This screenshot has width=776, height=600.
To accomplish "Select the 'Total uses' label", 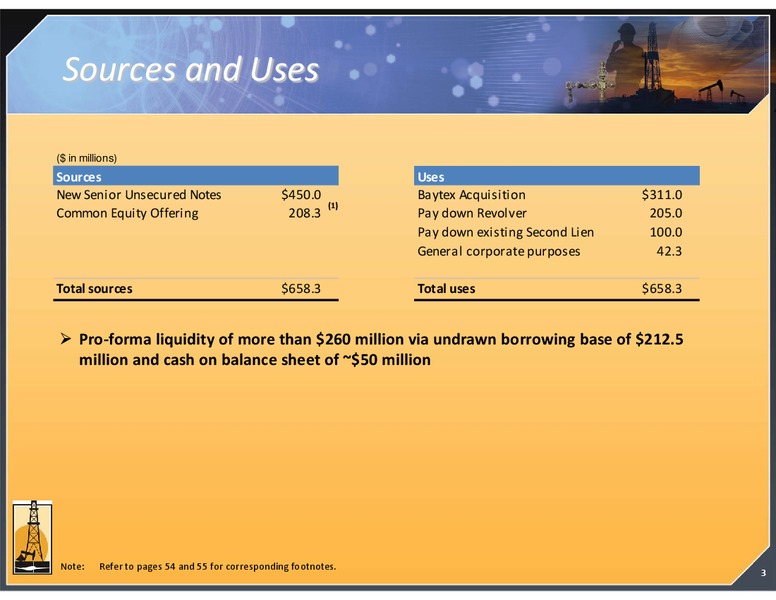I will pyautogui.click(x=446, y=289).
